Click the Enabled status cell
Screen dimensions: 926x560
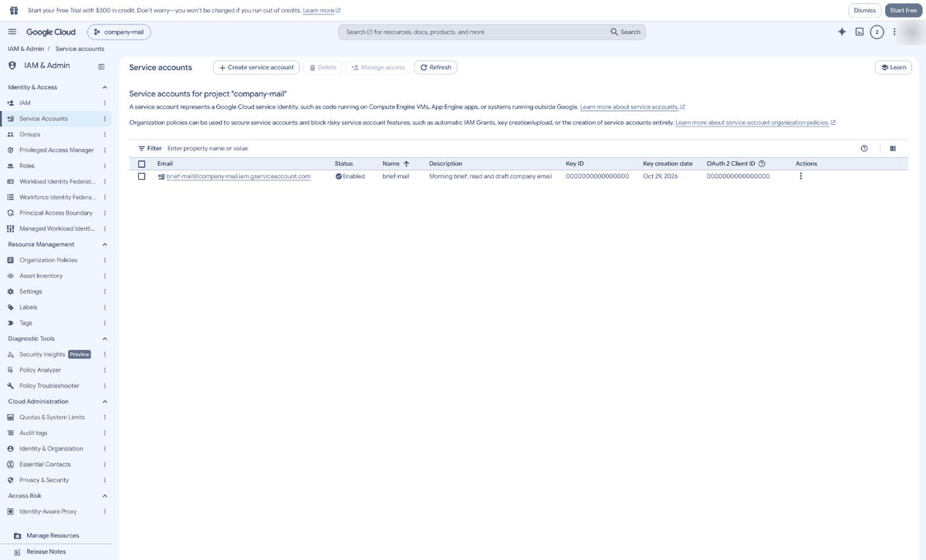tap(350, 176)
